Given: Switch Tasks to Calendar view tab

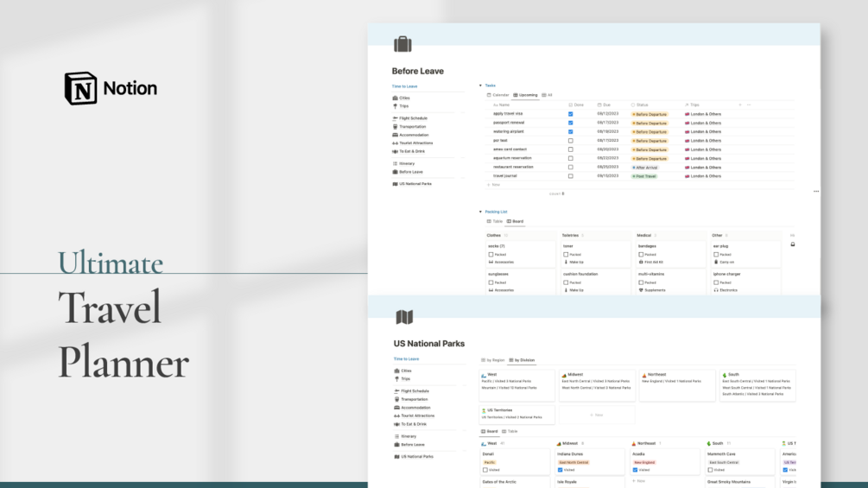Looking at the screenshot, I should pyautogui.click(x=497, y=95).
